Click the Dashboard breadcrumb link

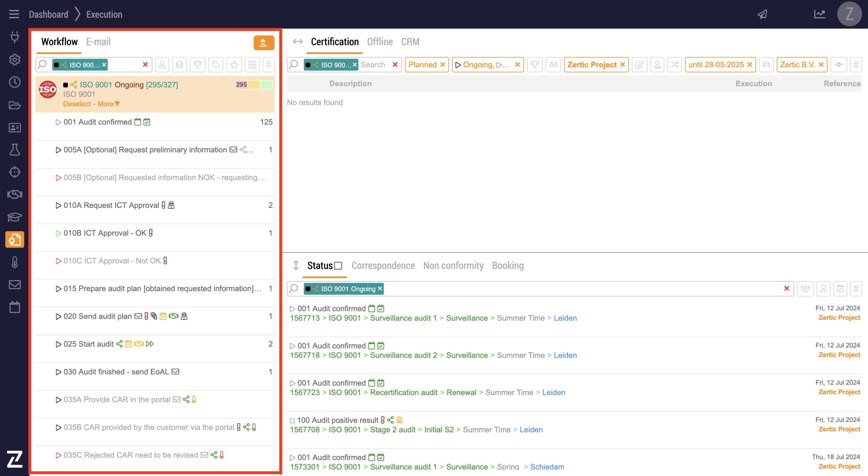(48, 14)
